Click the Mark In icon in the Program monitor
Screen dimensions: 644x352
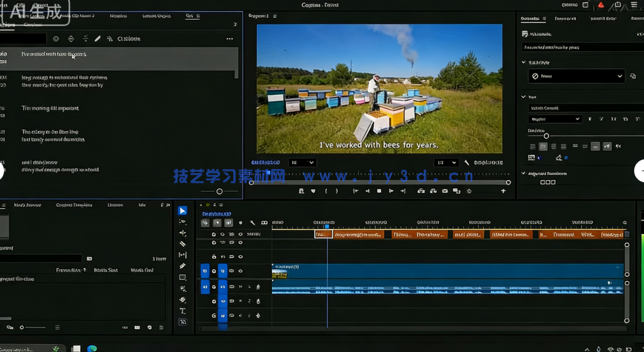[x=325, y=190]
